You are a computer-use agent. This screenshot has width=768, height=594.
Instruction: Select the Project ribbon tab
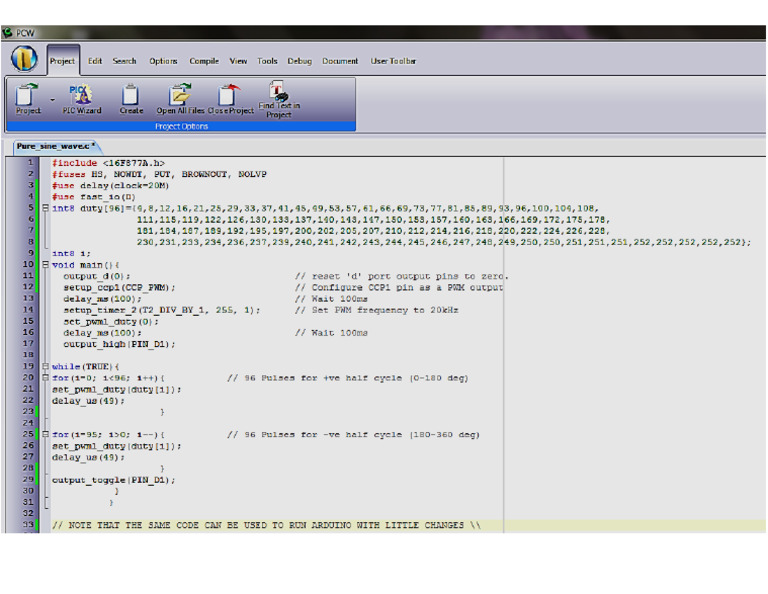[x=63, y=61]
